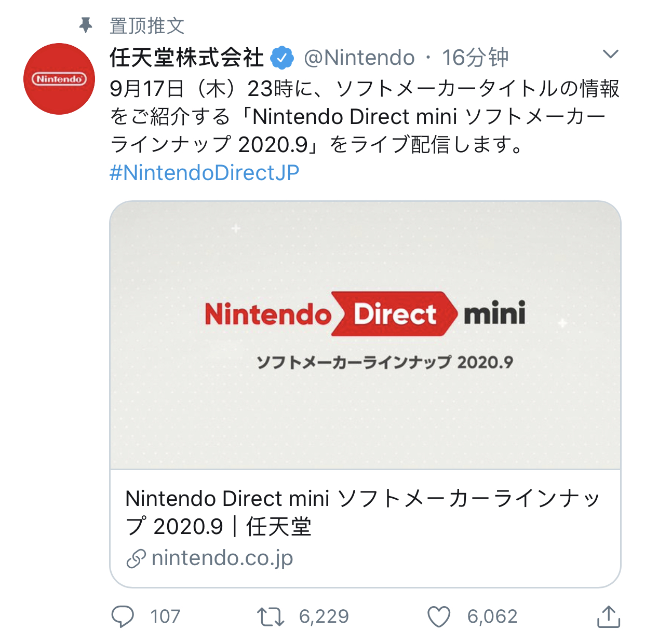Like the tweet with heart icon

click(x=439, y=616)
